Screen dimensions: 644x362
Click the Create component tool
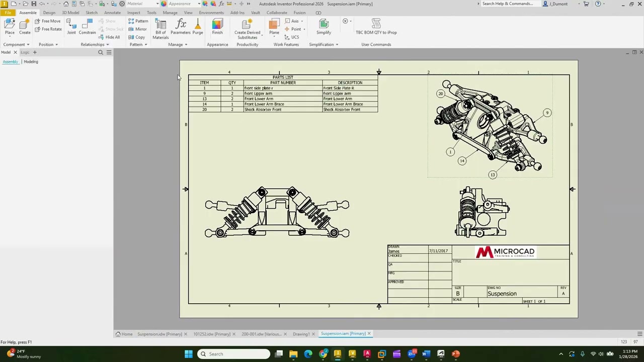(x=25, y=27)
